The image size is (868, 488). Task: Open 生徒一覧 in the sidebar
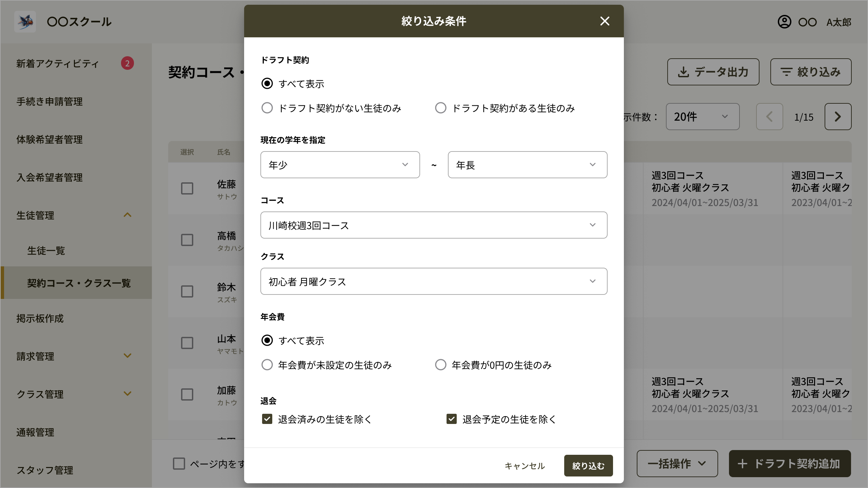pyautogui.click(x=46, y=250)
